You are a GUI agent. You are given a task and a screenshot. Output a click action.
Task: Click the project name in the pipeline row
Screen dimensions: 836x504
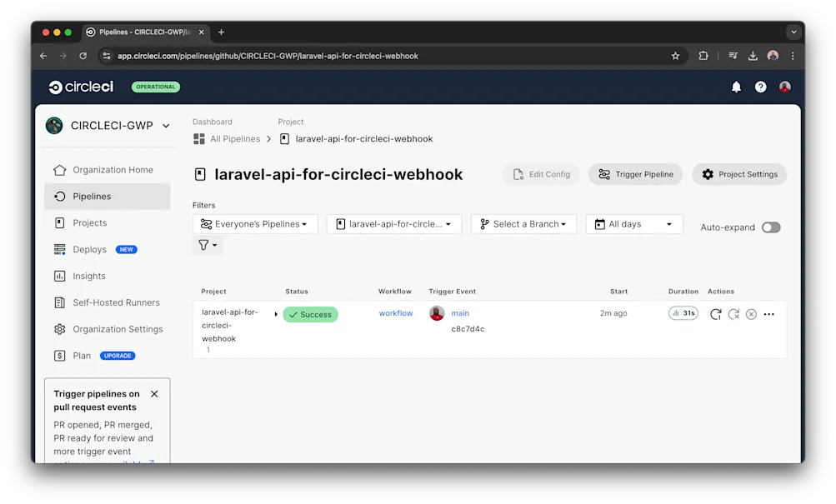pyautogui.click(x=230, y=326)
